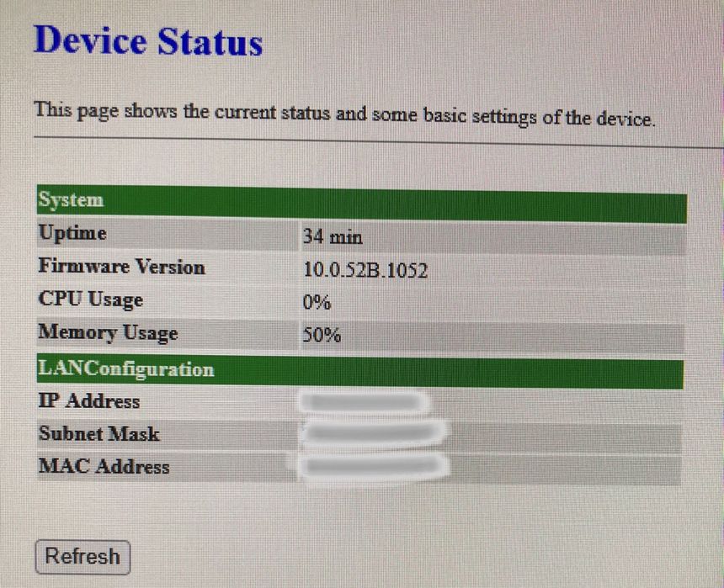Select firmware value 10.0.52B.1052
Screen dimensions: 724x588
click(x=365, y=270)
